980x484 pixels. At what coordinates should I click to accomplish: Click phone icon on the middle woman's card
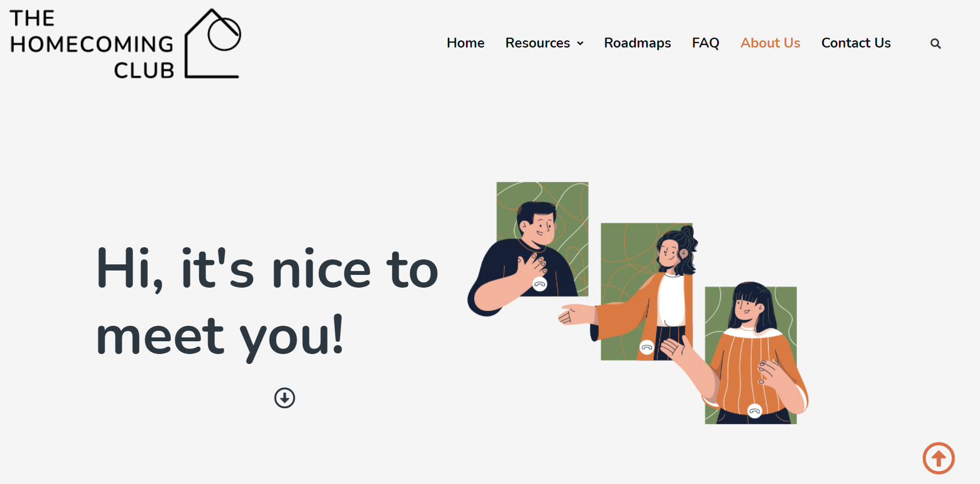646,347
